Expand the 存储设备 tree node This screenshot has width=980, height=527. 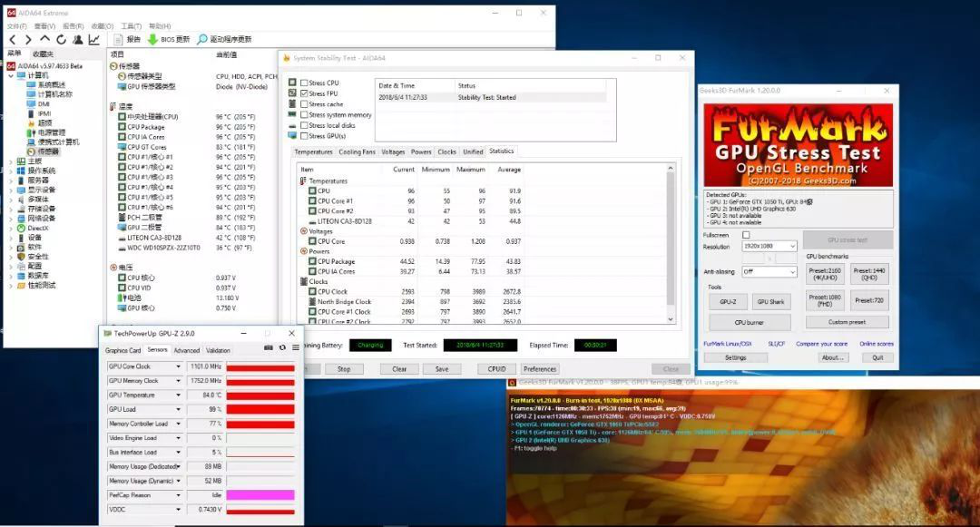[11, 210]
